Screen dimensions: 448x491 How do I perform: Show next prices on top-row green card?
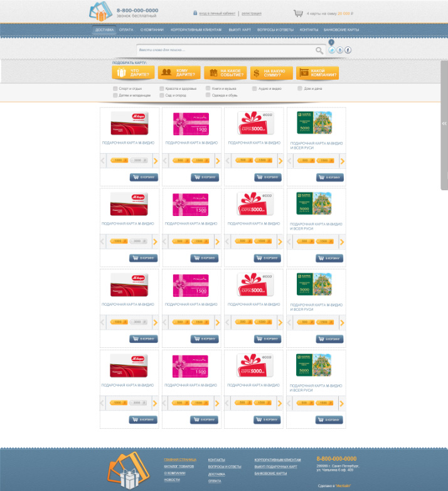tap(342, 161)
